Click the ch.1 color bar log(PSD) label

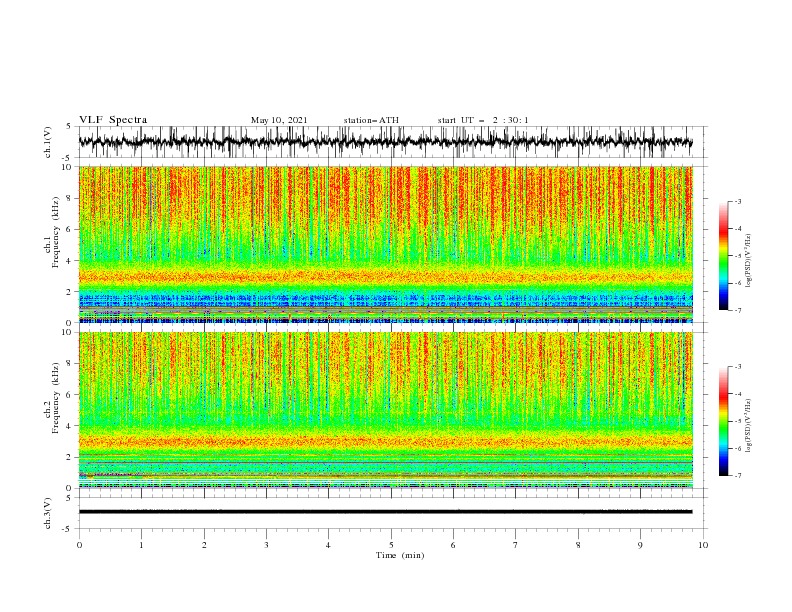click(748, 261)
